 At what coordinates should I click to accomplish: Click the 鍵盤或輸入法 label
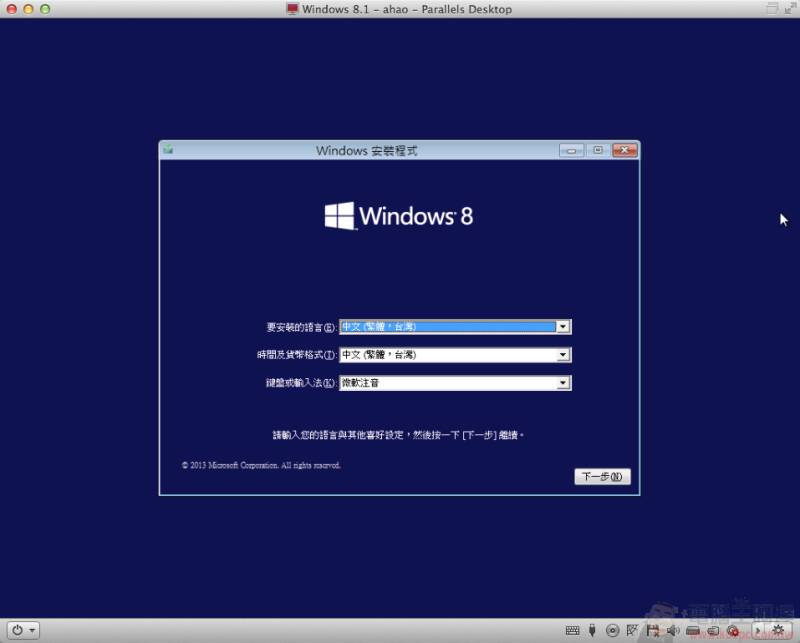[301, 383]
